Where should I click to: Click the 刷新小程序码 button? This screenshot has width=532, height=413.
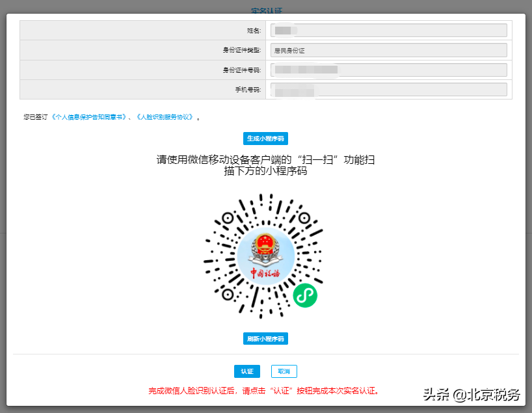[x=265, y=339]
